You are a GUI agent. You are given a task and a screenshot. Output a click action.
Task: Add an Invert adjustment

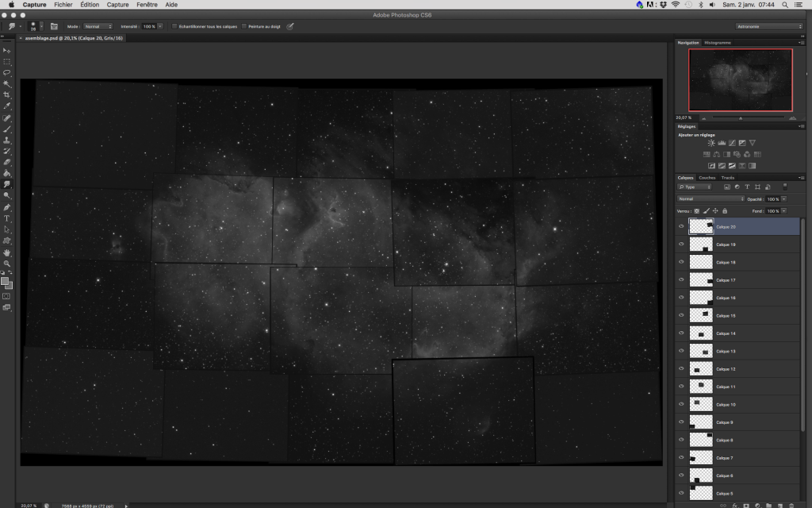(711, 166)
